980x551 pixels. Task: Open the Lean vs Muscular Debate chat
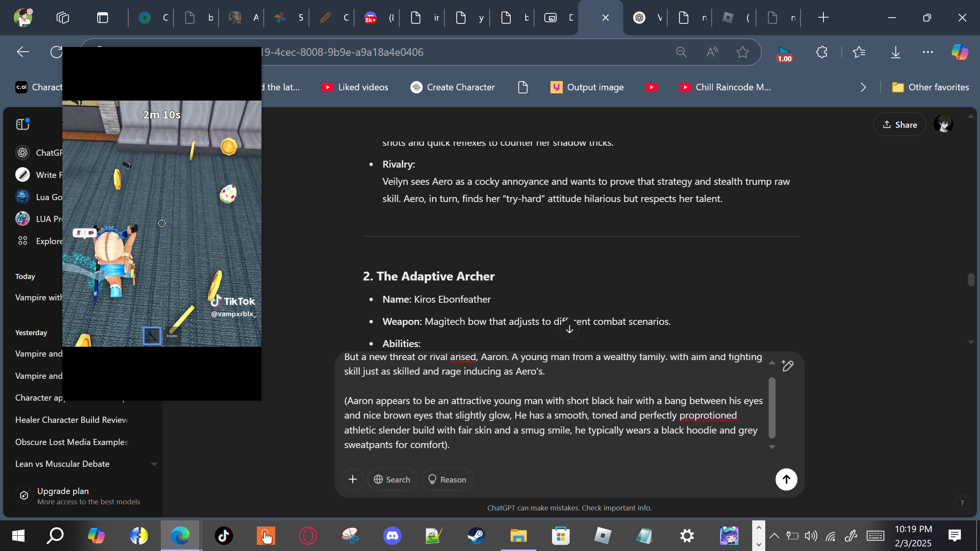pos(62,464)
